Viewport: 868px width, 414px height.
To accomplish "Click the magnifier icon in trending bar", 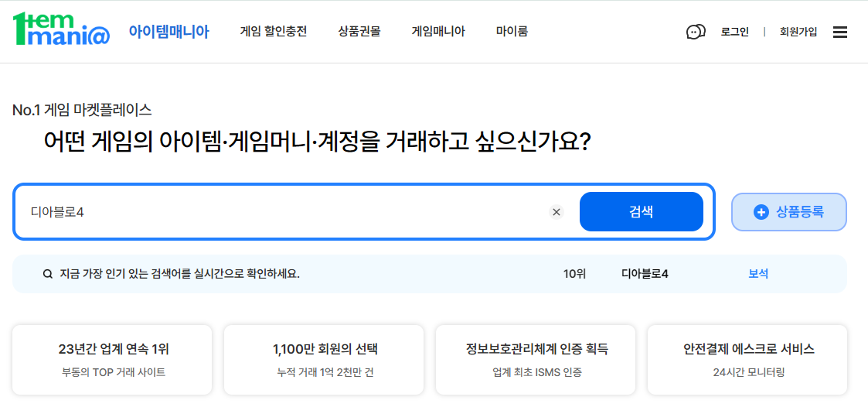I will pyautogui.click(x=48, y=274).
